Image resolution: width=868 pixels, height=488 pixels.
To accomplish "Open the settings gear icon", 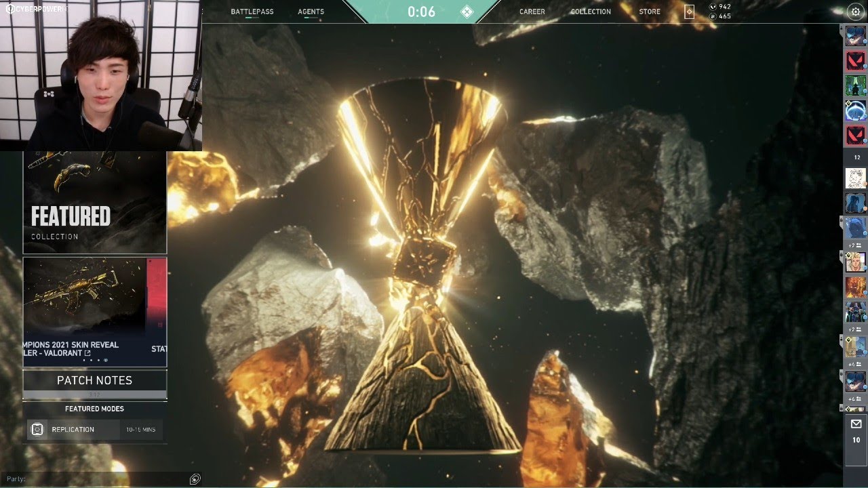I will [x=855, y=12].
